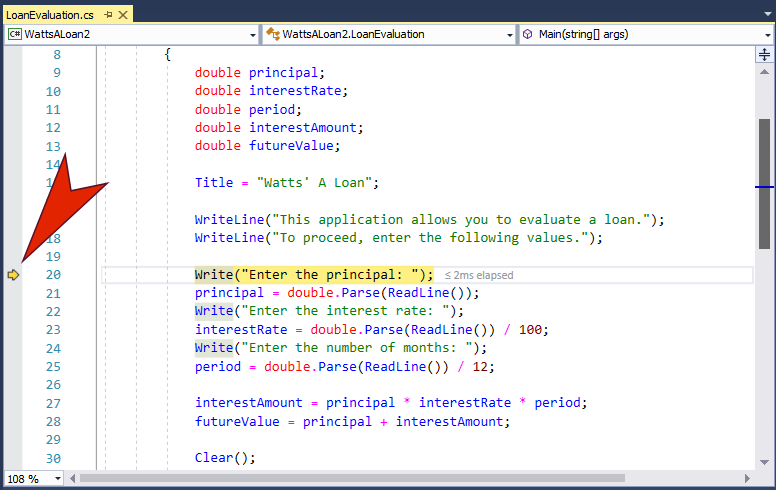
Task: Click the WriteLine call with 'To proceed'
Action: pos(398,238)
